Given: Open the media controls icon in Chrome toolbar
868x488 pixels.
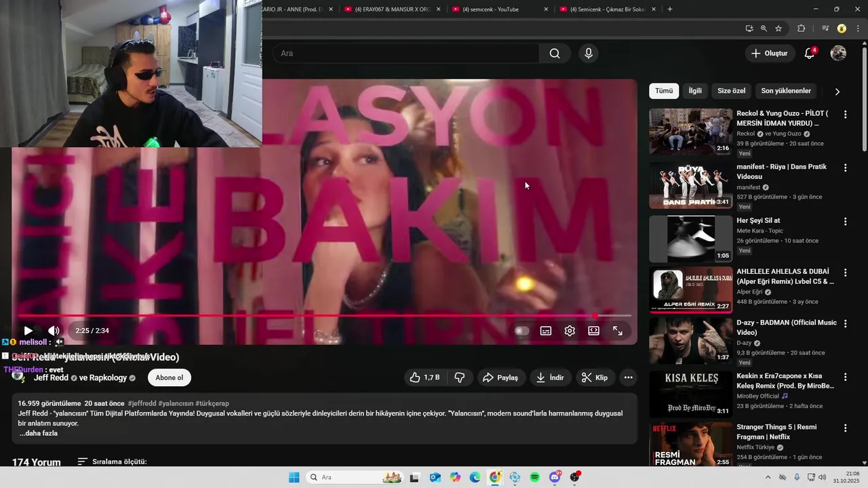Looking at the screenshot, I should (x=825, y=28).
